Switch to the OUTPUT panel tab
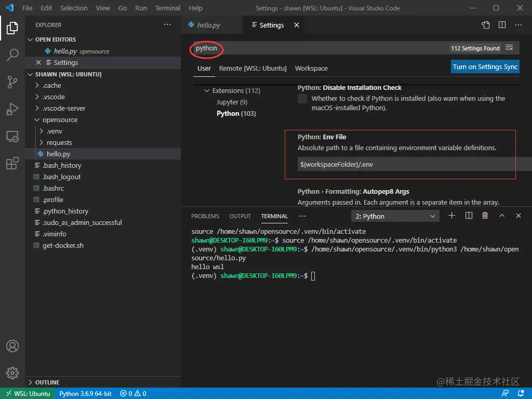 240,216
